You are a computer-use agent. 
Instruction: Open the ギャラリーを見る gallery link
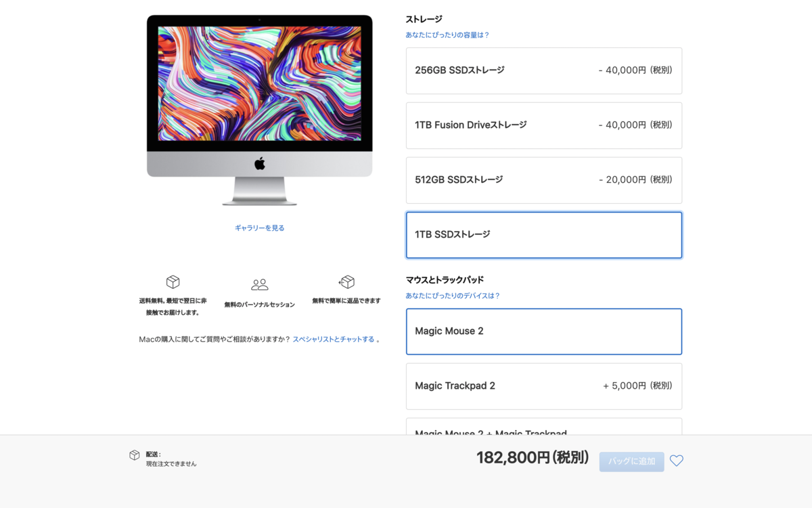[260, 228]
